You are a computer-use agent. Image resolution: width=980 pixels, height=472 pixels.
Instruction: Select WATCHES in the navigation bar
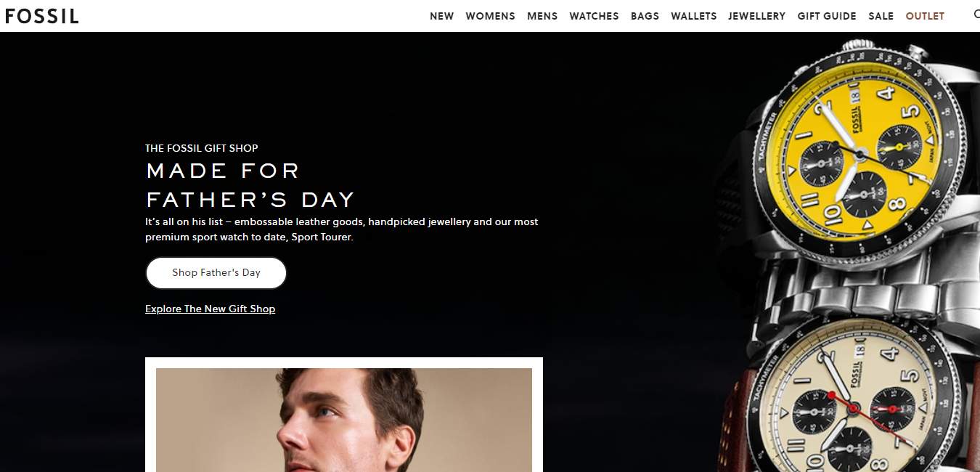(x=594, y=16)
